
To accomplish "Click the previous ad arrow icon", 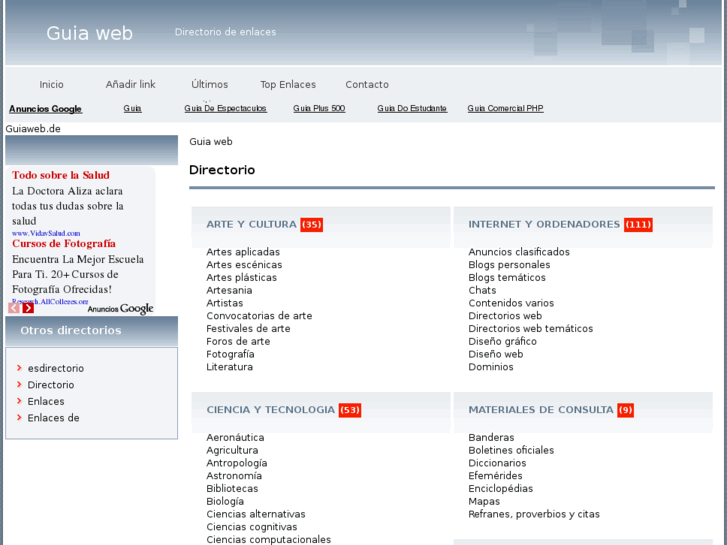I will [14, 308].
